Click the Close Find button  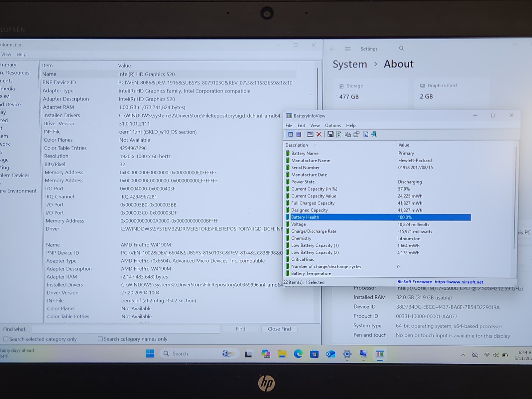279,329
